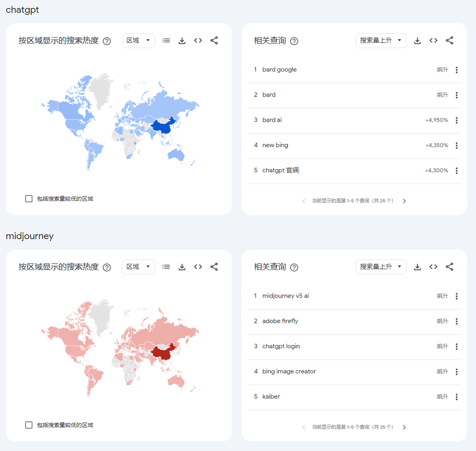This screenshot has height=451, width=476.
Task: Open help for chatgpt related queries
Action: tap(294, 41)
